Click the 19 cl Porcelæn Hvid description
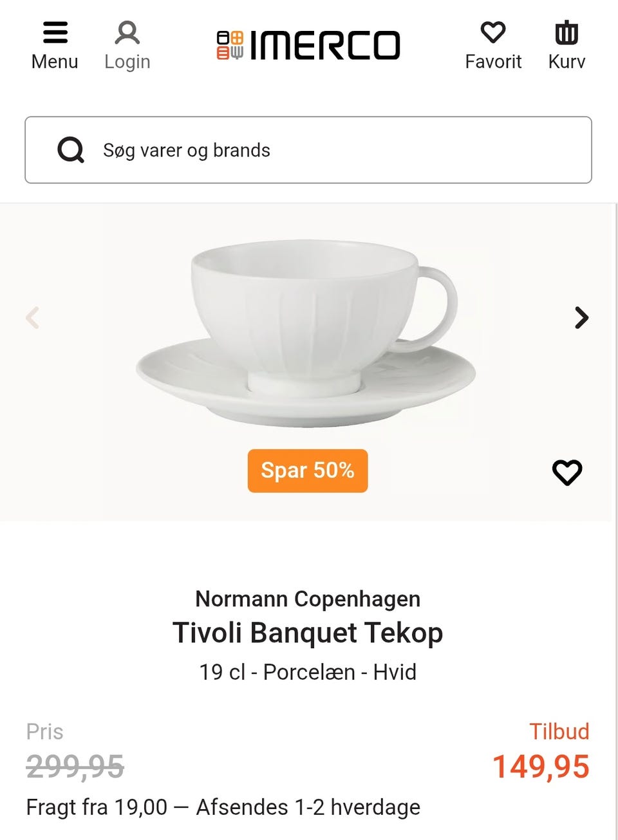 [x=308, y=672]
